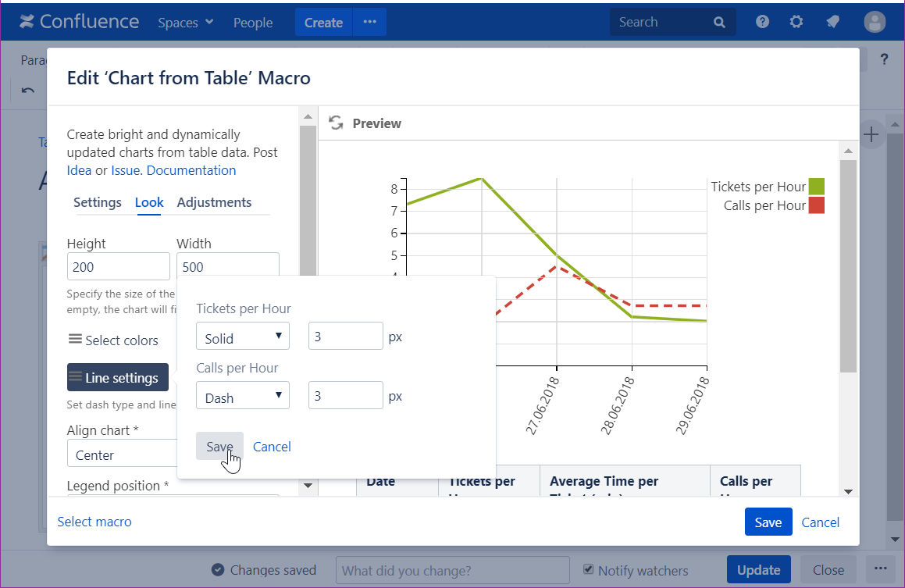
Task: Click the Select macro link
Action: [94, 522]
